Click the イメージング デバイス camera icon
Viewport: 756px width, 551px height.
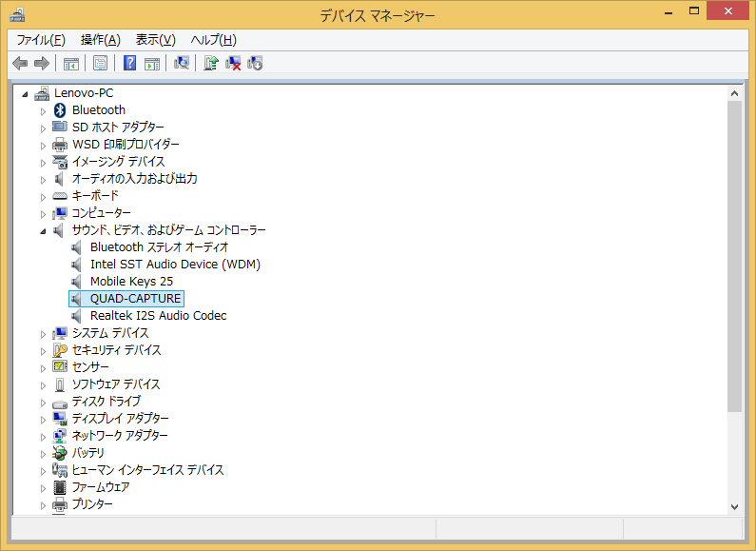point(60,162)
